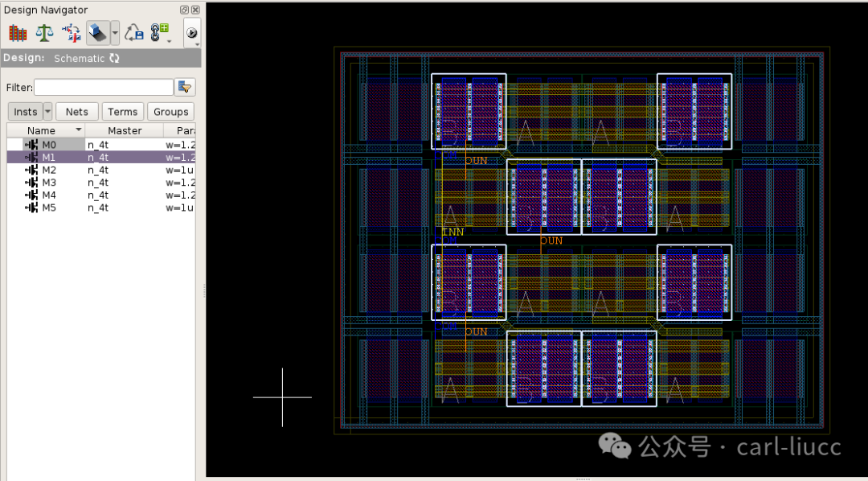The image size is (868, 481).
Task: Click the red grid bars icon
Action: point(18,33)
